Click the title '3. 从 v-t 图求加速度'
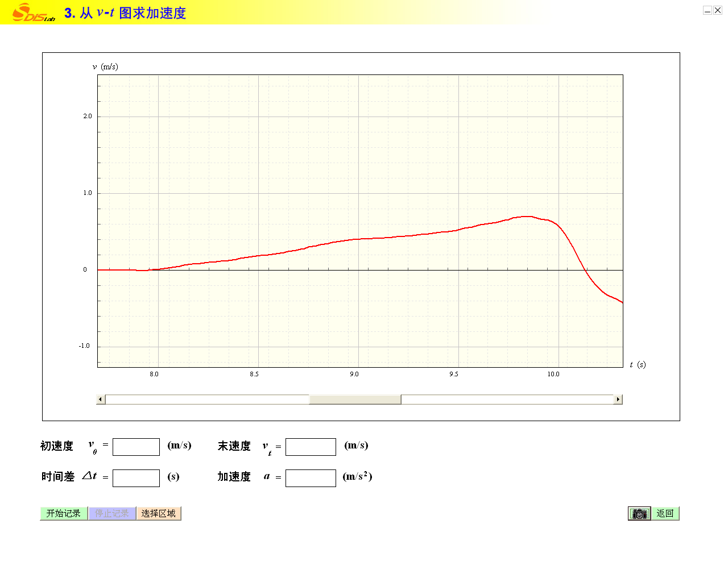This screenshot has height=582, width=728. point(125,13)
